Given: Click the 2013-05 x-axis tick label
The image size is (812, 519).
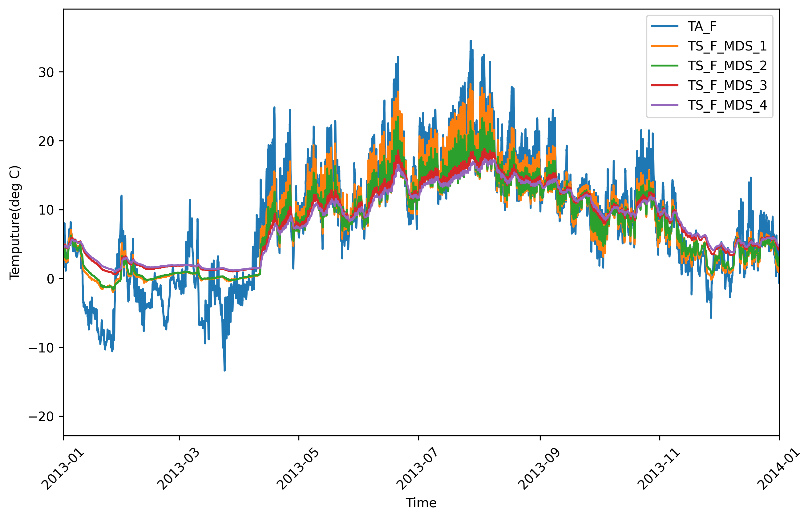Looking at the screenshot, I should click(297, 469).
